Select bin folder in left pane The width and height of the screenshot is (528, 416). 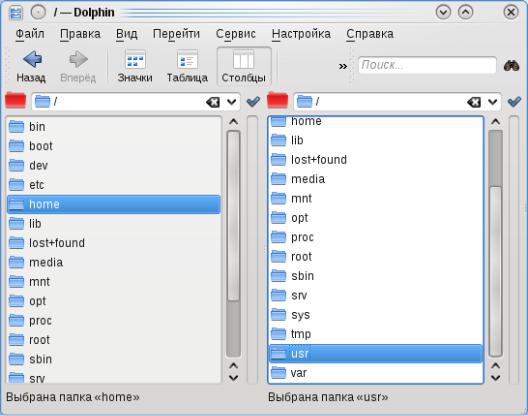[114, 127]
